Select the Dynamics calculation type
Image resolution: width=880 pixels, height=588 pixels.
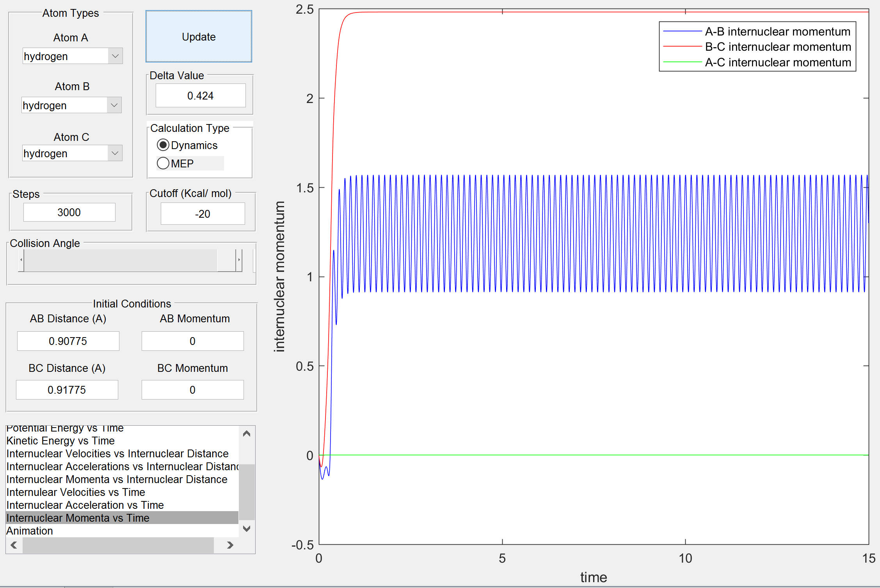(x=163, y=145)
